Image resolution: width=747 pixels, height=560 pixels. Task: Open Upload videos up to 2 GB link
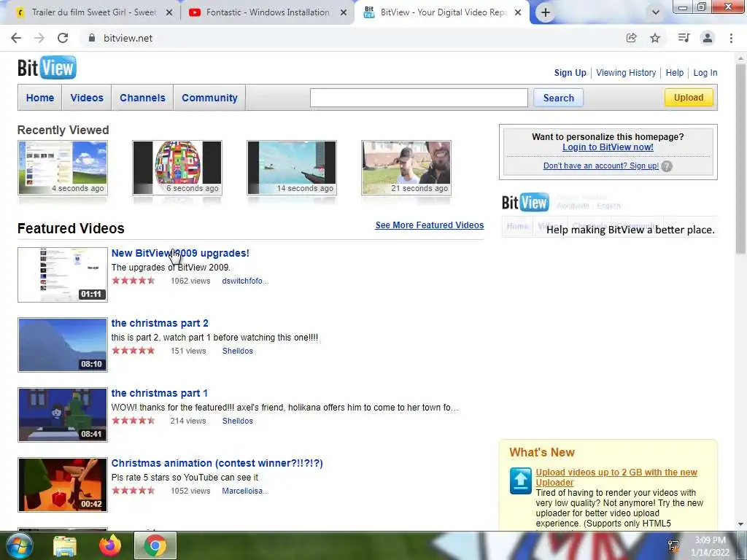coord(616,477)
